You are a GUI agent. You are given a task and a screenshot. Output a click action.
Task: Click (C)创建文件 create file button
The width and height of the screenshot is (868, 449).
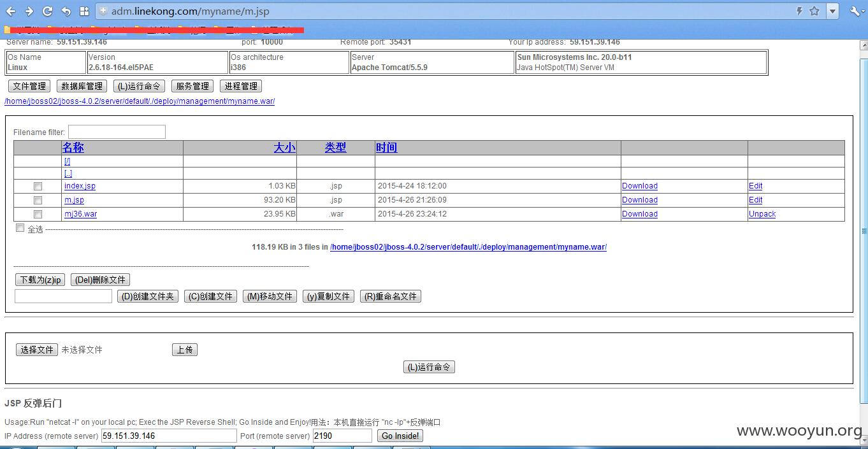pyautogui.click(x=210, y=296)
